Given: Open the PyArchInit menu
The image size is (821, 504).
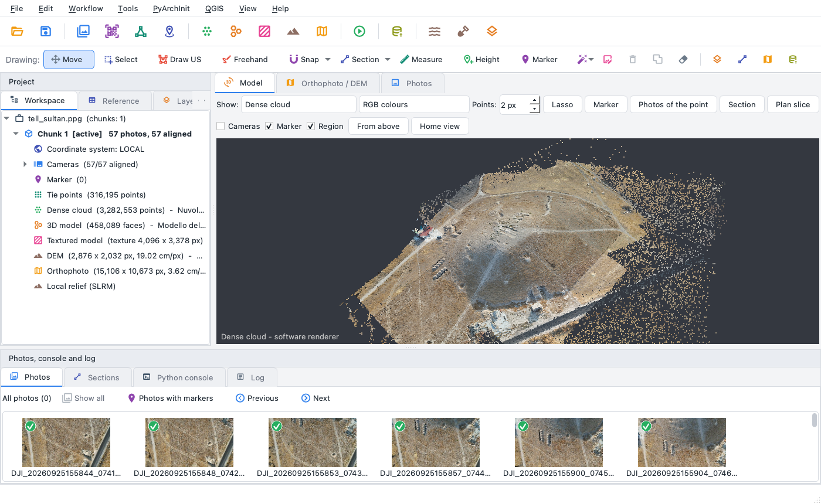Looking at the screenshot, I should tap(171, 8).
